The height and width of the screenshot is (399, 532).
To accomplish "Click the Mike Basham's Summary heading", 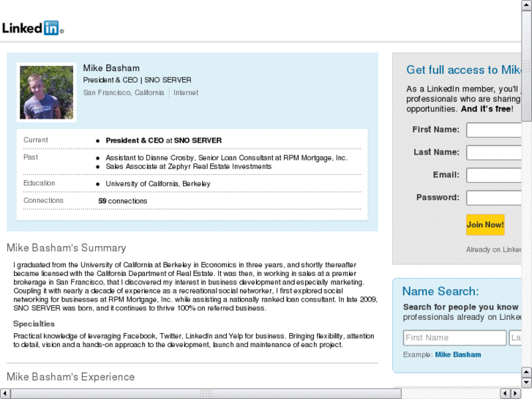I will pyautogui.click(x=67, y=248).
